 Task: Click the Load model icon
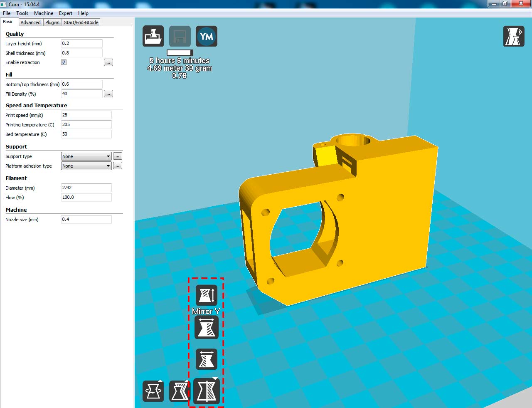pos(153,36)
